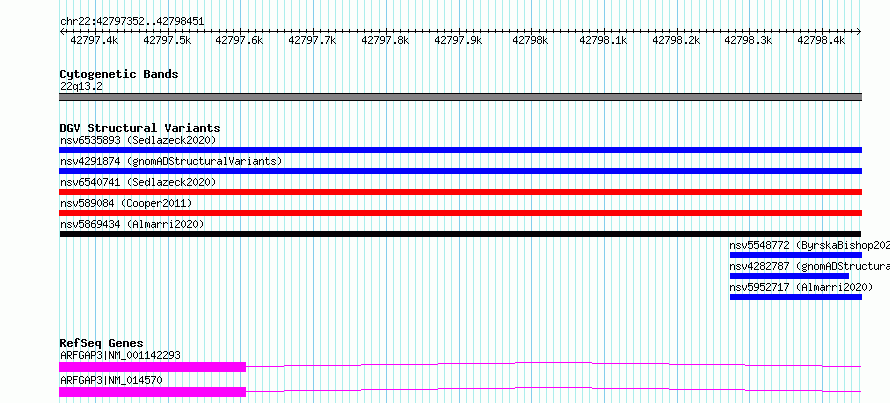Click the 42798.2k ruler tick label

tap(676, 40)
